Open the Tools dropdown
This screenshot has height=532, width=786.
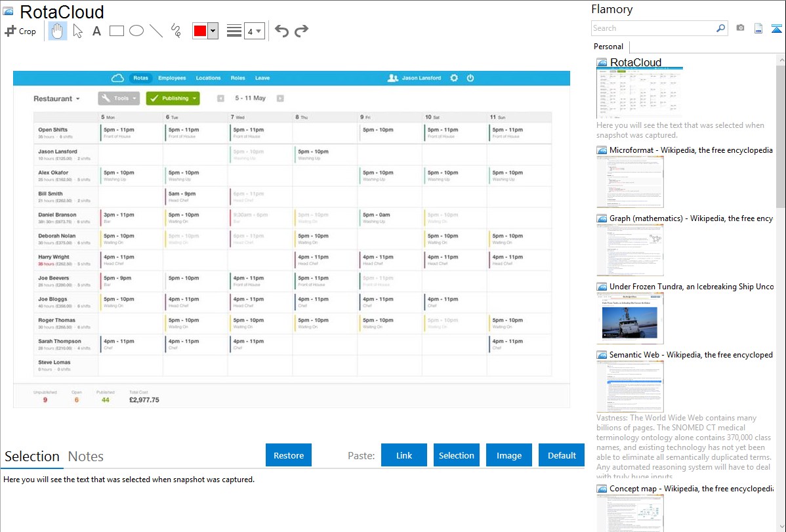(x=119, y=98)
